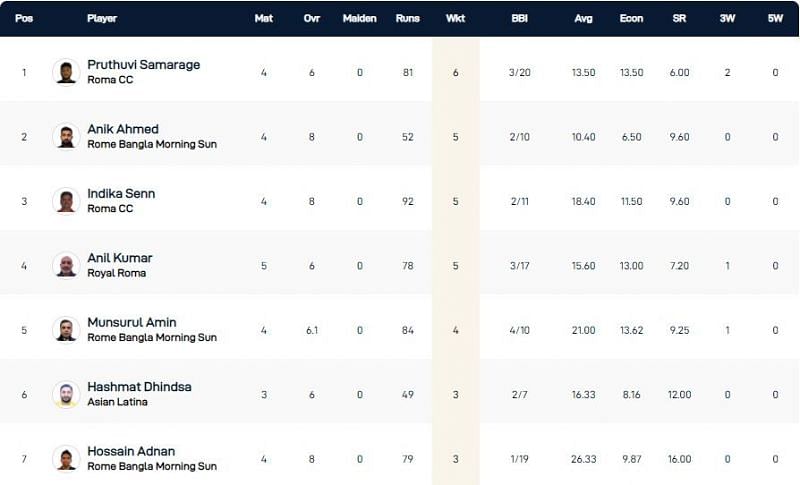The width and height of the screenshot is (800, 485).
Task: Open Hashmat Dhindsa player name link
Action: click(x=139, y=387)
